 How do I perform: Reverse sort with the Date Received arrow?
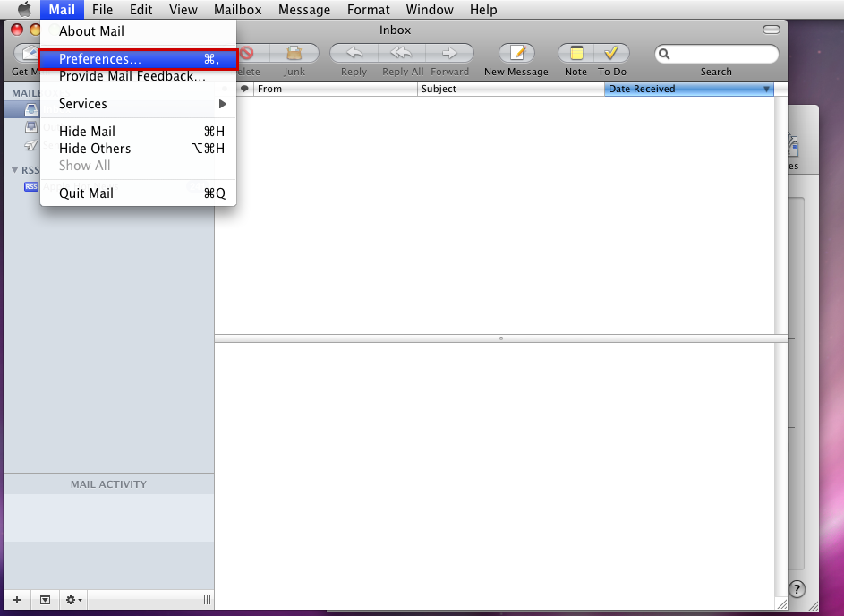pyautogui.click(x=766, y=90)
